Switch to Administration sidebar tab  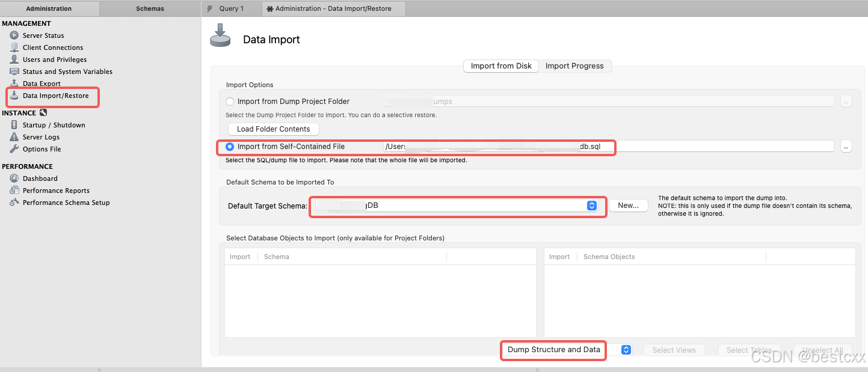[49, 8]
